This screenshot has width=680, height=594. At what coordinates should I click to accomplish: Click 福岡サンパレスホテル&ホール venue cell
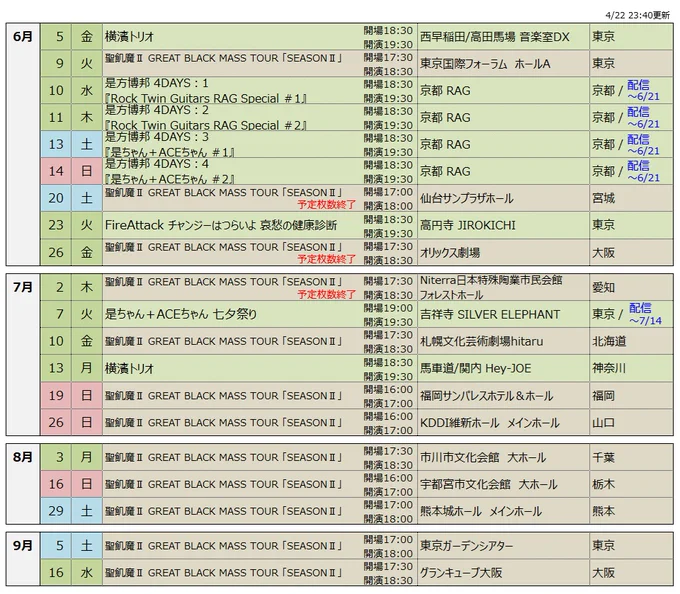coord(503,395)
